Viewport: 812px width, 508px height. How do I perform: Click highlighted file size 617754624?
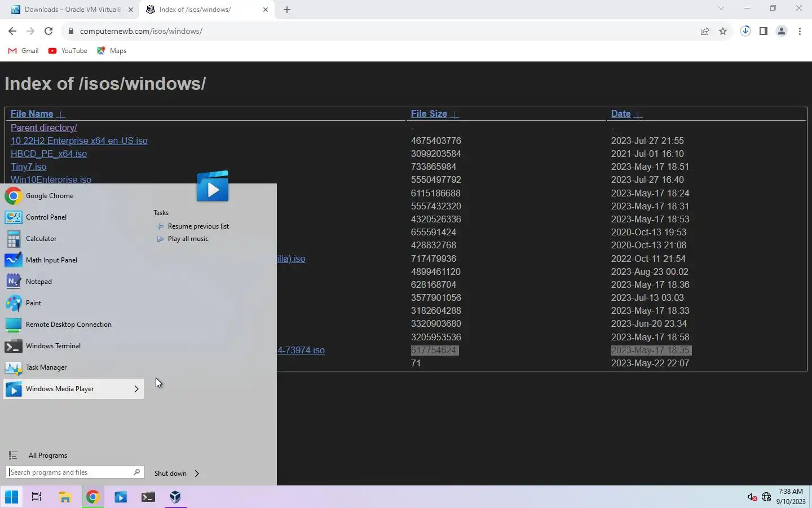(434, 351)
